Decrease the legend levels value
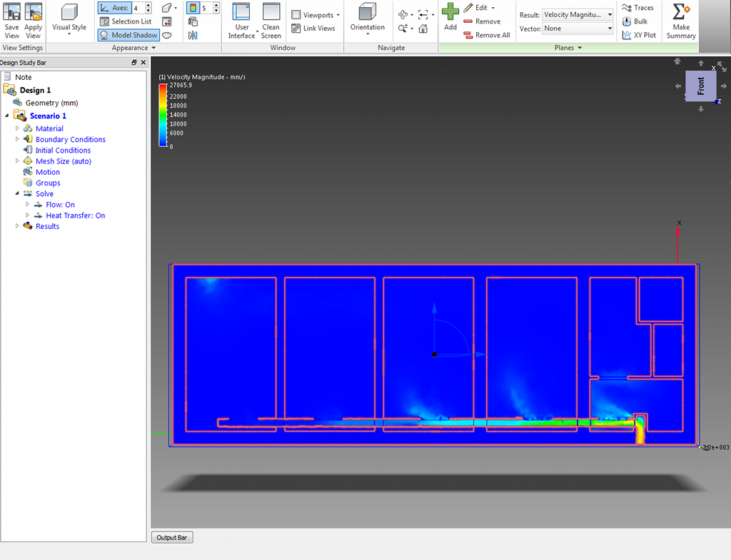The height and width of the screenshot is (560, 731). point(216,10)
